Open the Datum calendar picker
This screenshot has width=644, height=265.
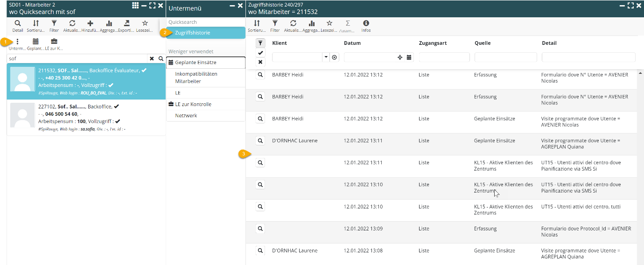coord(409,57)
